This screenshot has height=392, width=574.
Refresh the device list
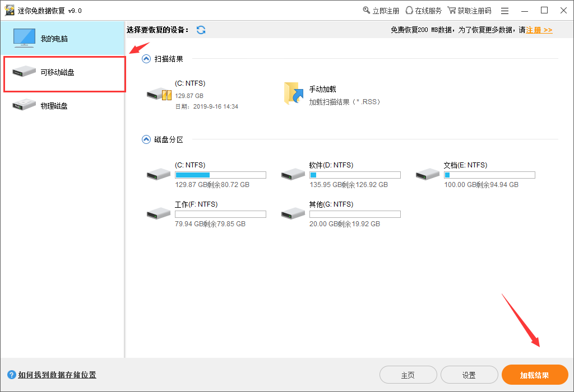201,30
